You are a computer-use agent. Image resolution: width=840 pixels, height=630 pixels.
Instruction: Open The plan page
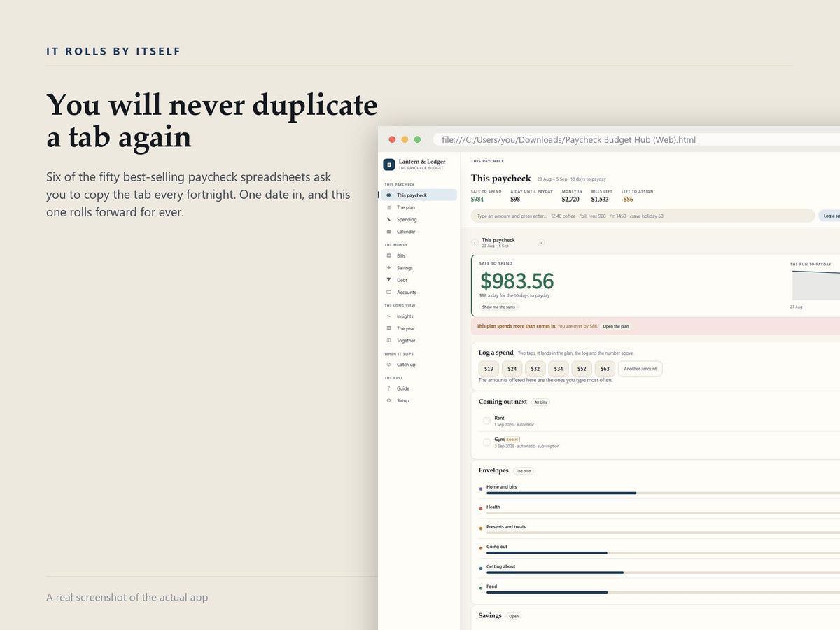405,207
